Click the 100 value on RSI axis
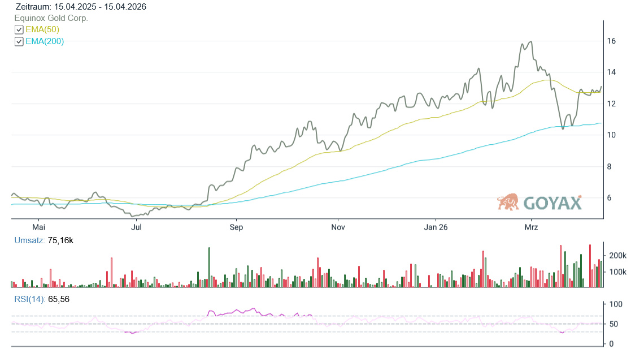This screenshot has width=644, height=349. [613, 304]
